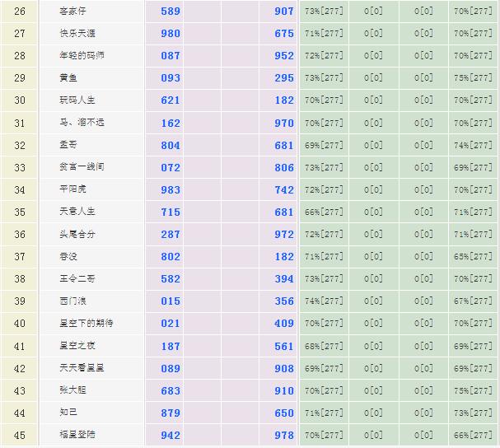Screen dimensions: 500x448
Task: Click the blue number 072 in row 33
Action: click(x=171, y=167)
